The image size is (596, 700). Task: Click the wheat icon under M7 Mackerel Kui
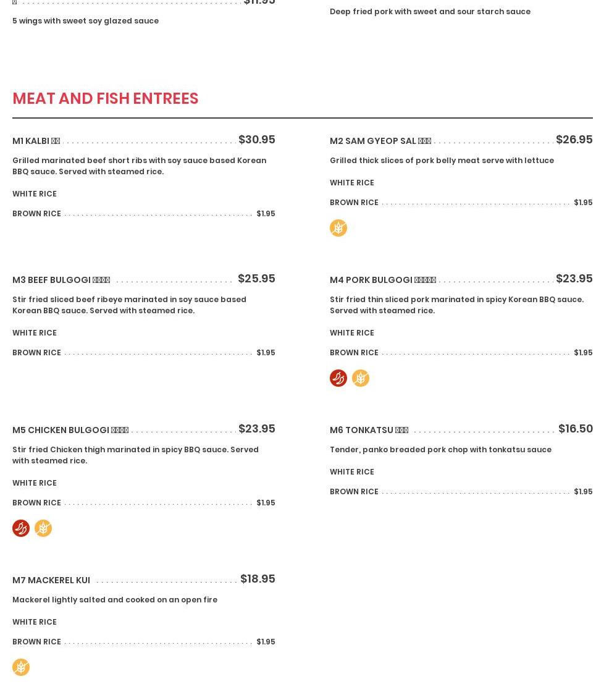coord(21,667)
